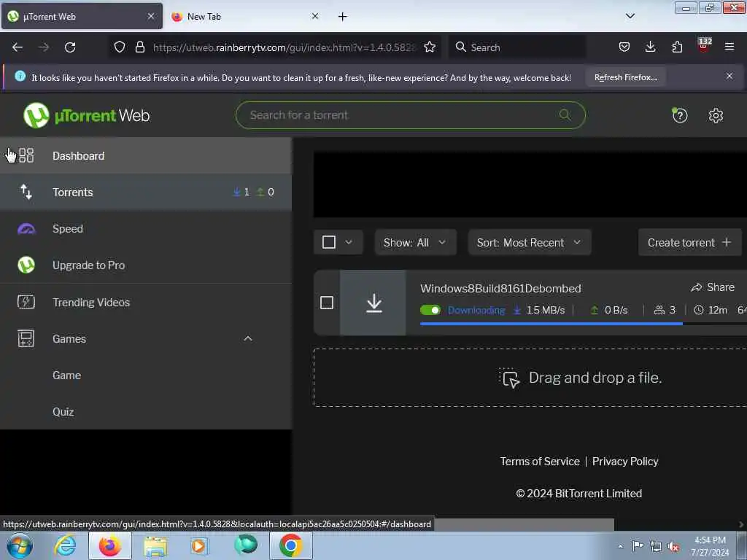
Task: Dismiss the Firefox notification bar
Action: (729, 76)
